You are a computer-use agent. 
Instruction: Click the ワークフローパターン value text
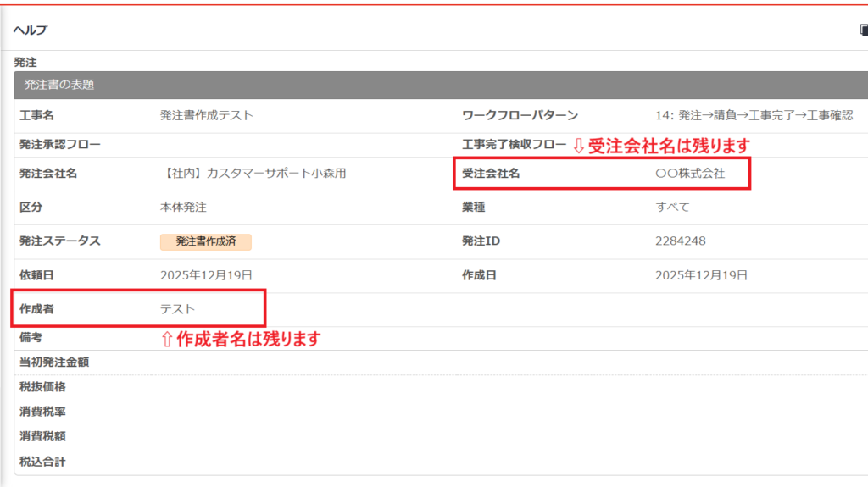(754, 115)
